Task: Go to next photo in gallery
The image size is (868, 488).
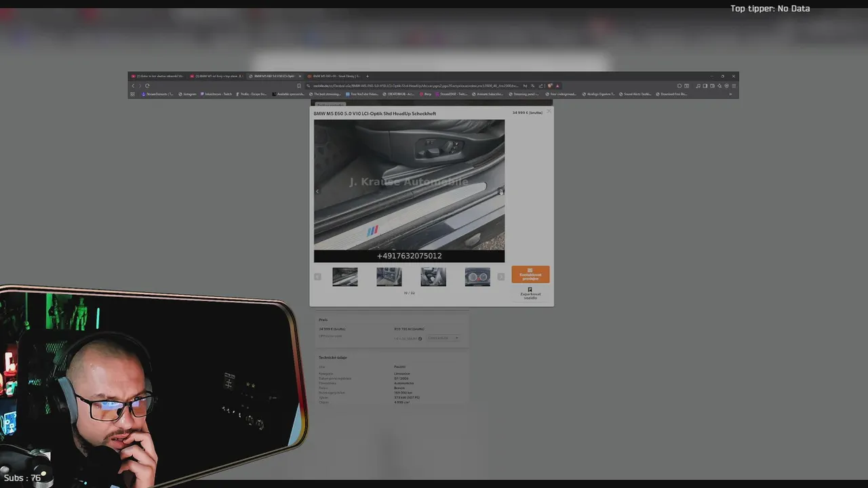Action: tap(500, 191)
